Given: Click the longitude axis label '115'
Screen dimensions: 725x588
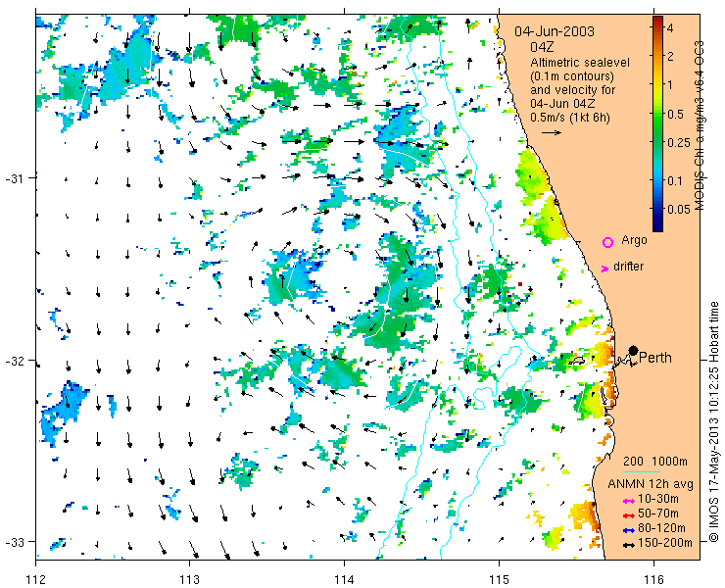Looking at the screenshot, I should coord(499,579).
